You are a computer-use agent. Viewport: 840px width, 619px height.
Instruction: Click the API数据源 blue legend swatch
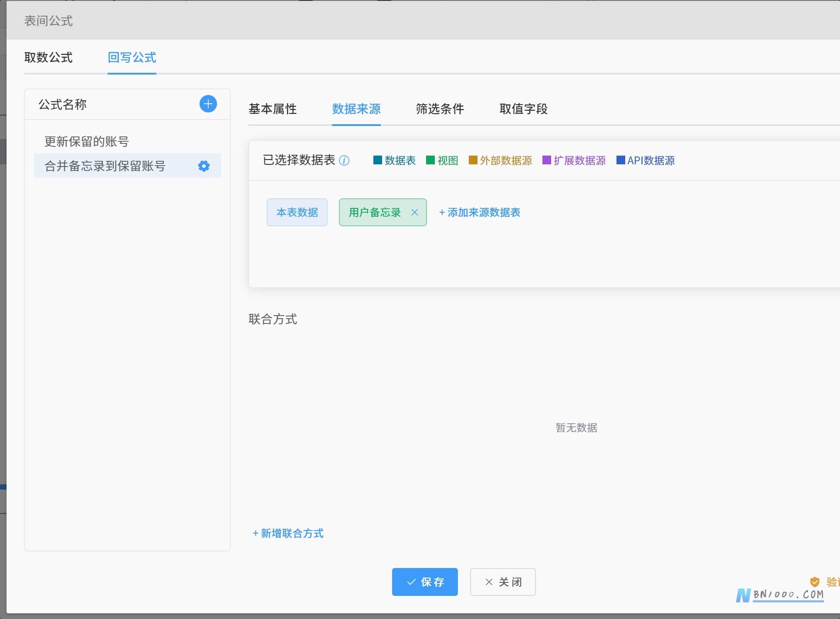(x=621, y=160)
